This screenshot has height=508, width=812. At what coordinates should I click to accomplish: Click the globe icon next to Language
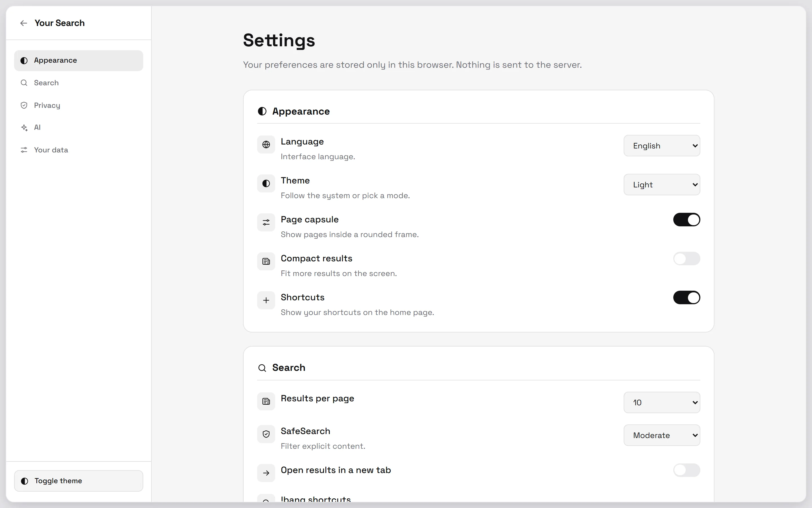(266, 144)
